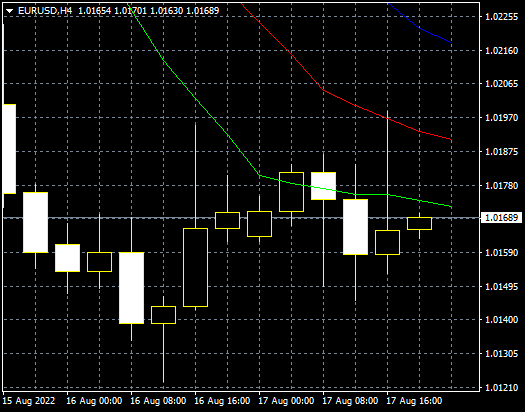Click the 1.01210 price scale label
The height and width of the screenshot is (412, 525).
[502, 388]
